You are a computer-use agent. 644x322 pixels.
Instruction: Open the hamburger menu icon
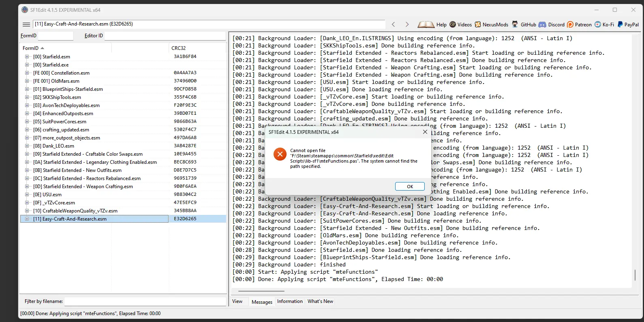point(26,24)
